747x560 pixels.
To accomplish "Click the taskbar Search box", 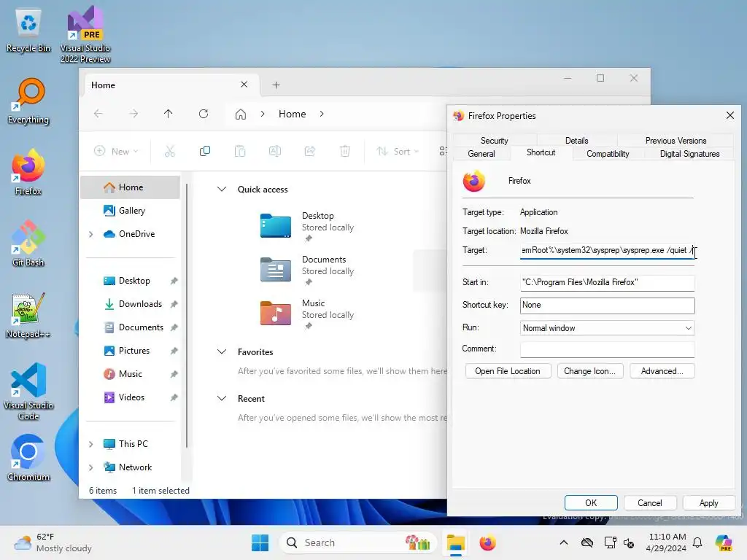I will pyautogui.click(x=358, y=542).
